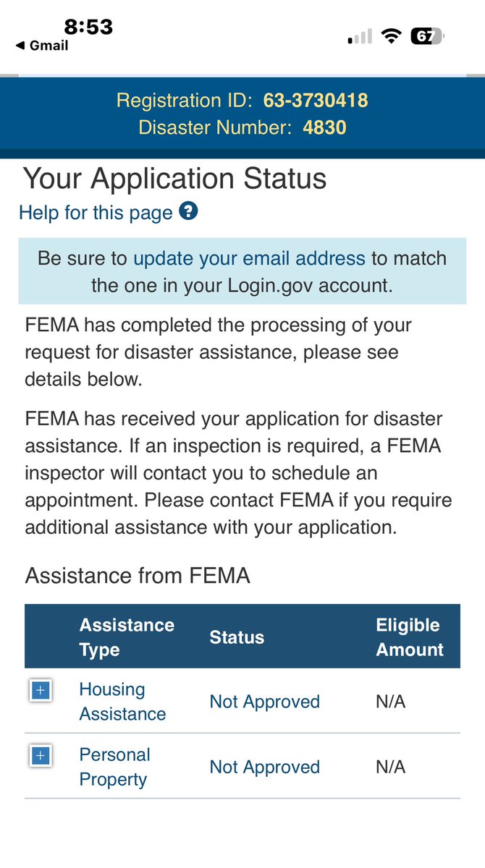The image size is (485, 868).
Task: Expand the Personal Property row plus icon
Action: pos(41,756)
